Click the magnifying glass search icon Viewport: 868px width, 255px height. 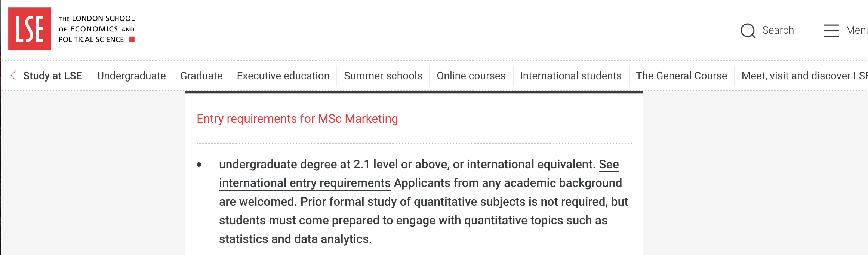click(x=748, y=31)
